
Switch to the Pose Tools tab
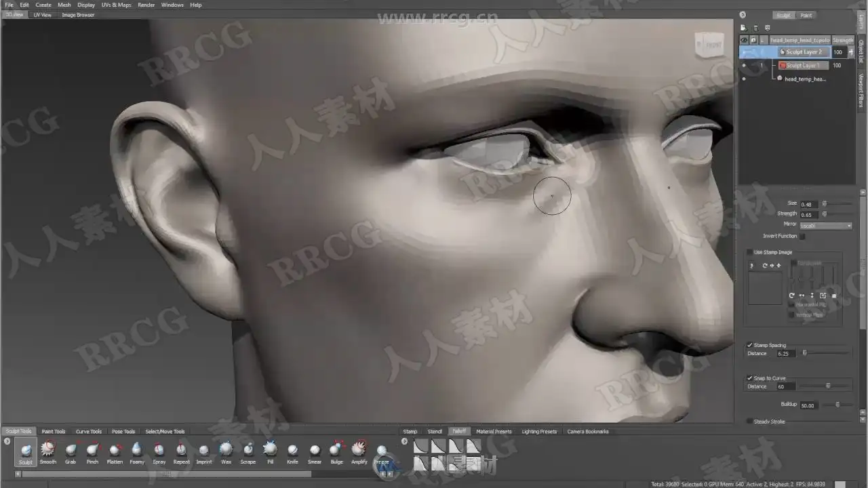point(123,431)
